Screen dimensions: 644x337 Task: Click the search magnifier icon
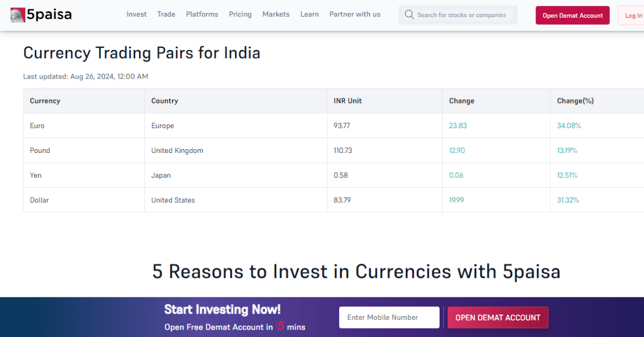pos(409,14)
